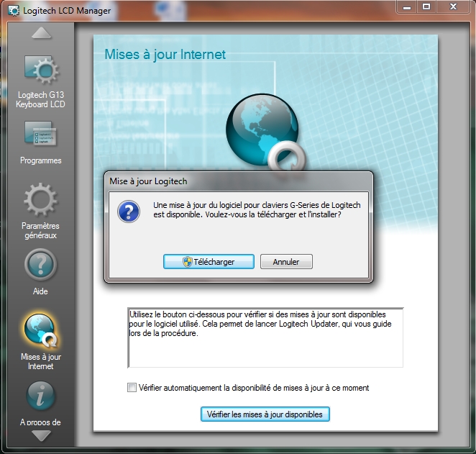Minimize the Logitech LCD Manager window
The image size is (476, 454).
[x=407, y=6]
